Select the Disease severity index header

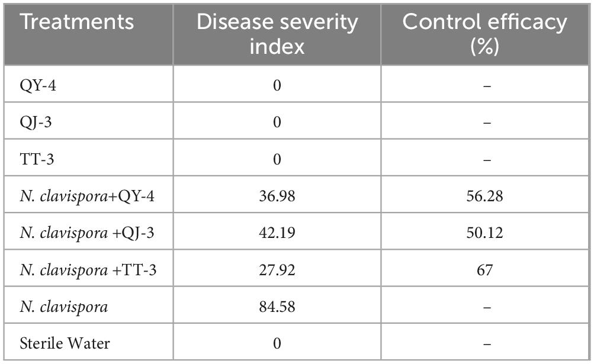[277, 34]
